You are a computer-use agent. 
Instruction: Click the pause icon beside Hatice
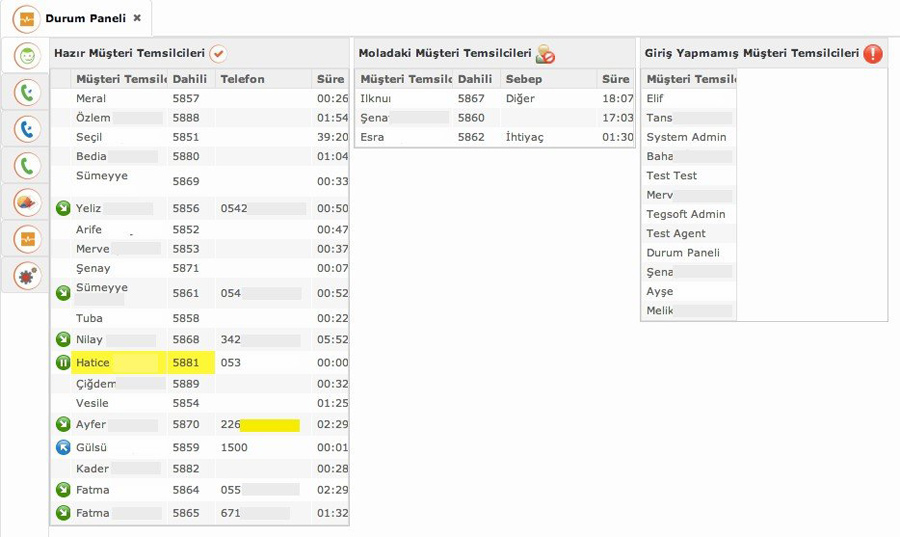point(63,363)
